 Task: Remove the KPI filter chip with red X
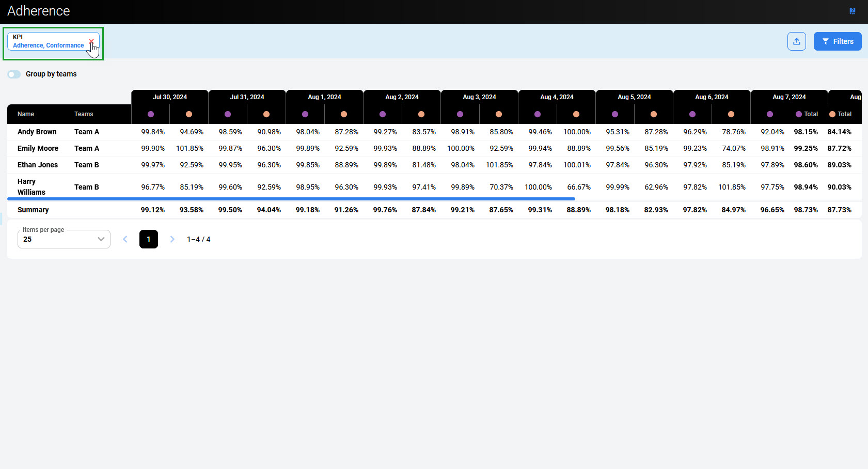[x=91, y=41]
